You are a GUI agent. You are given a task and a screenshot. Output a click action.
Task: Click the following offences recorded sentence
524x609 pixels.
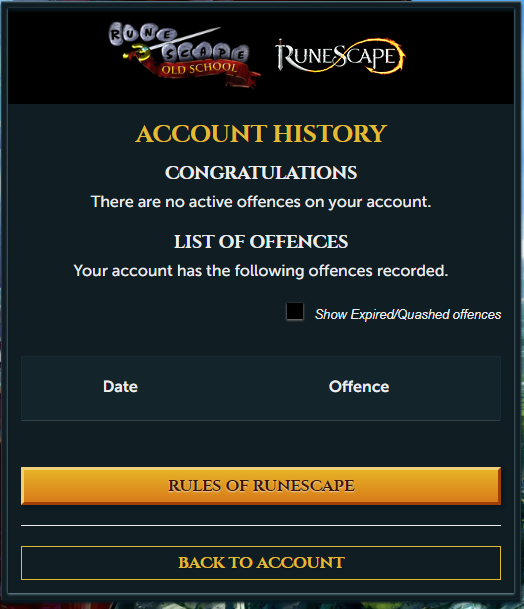pos(261,271)
